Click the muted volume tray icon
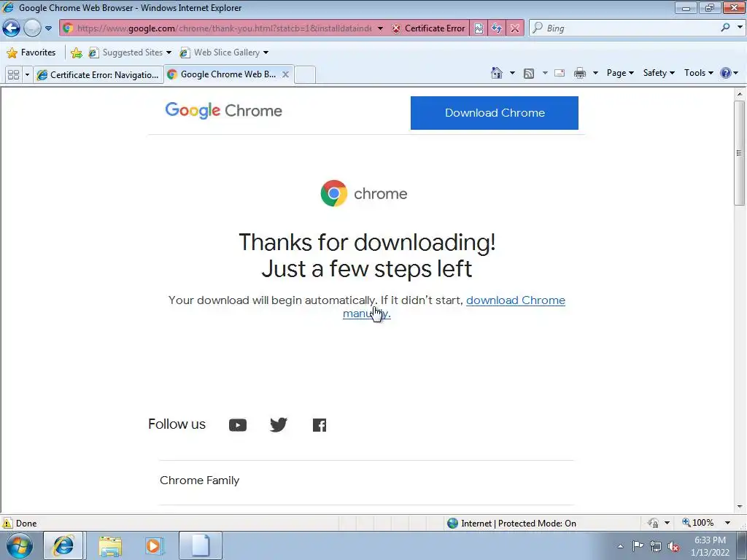Screen dimensions: 747x560 [x=673, y=547]
